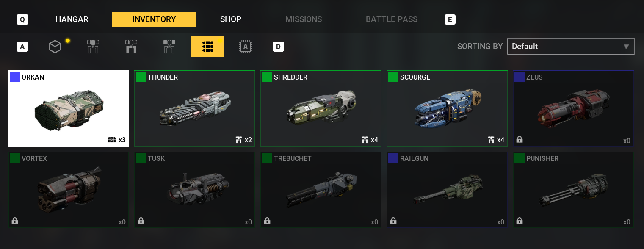The width and height of the screenshot is (644, 249).
Task: Go to the Shop tab
Action: point(231,19)
